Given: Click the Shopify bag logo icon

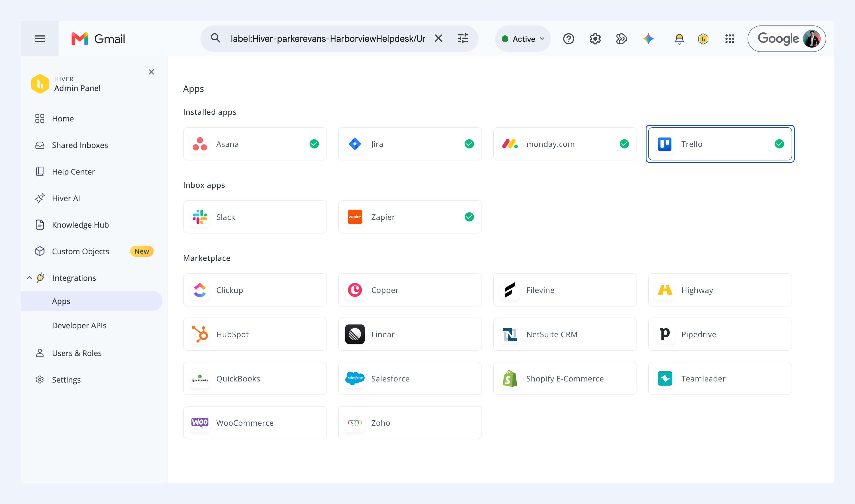Looking at the screenshot, I should coord(510,378).
